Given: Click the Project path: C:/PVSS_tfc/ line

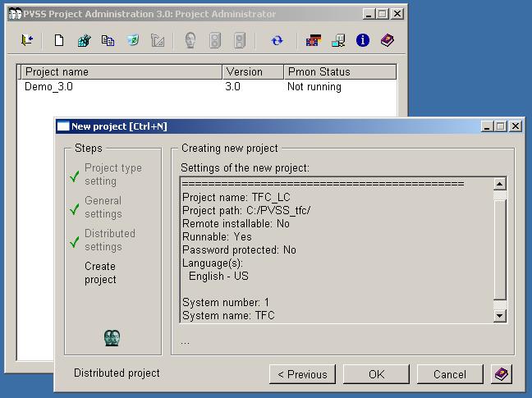Looking at the screenshot, I should coord(246,211).
